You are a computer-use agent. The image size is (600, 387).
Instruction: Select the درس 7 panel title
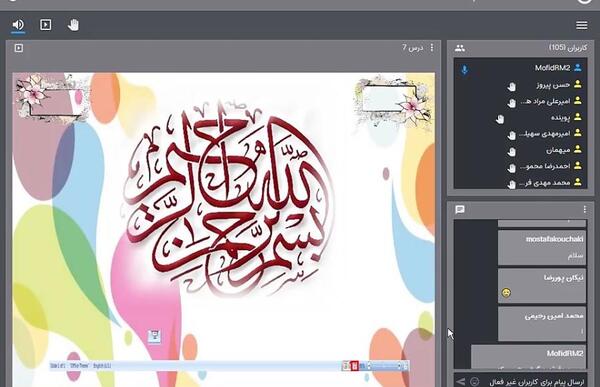coord(412,47)
